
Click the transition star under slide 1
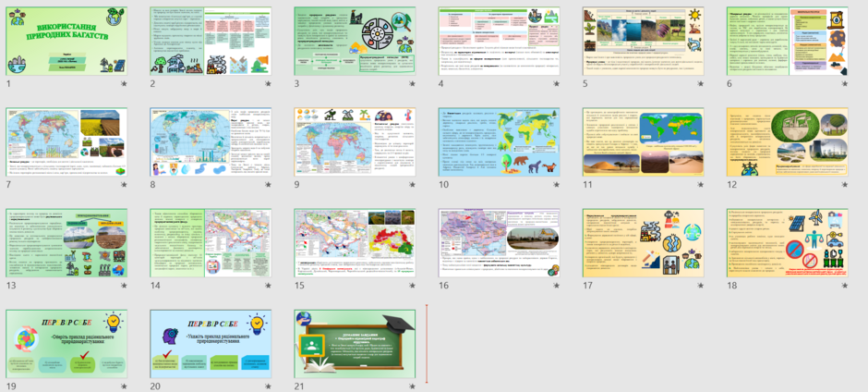click(124, 83)
